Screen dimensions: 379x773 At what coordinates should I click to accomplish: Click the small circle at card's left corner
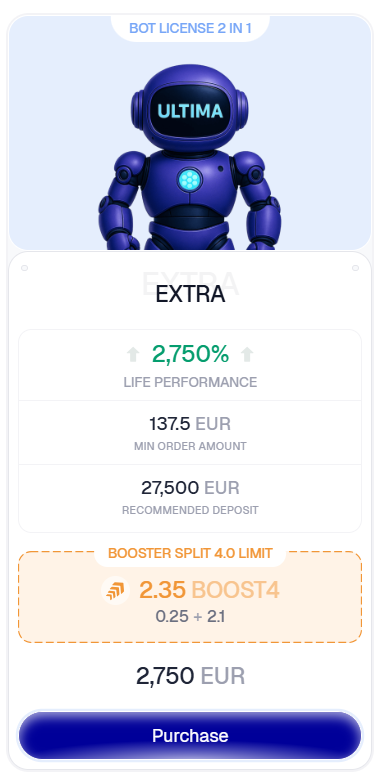coord(25,268)
